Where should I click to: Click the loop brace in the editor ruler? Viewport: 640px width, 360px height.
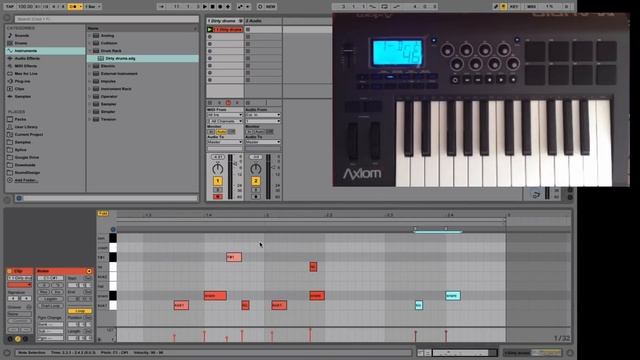tap(311, 220)
